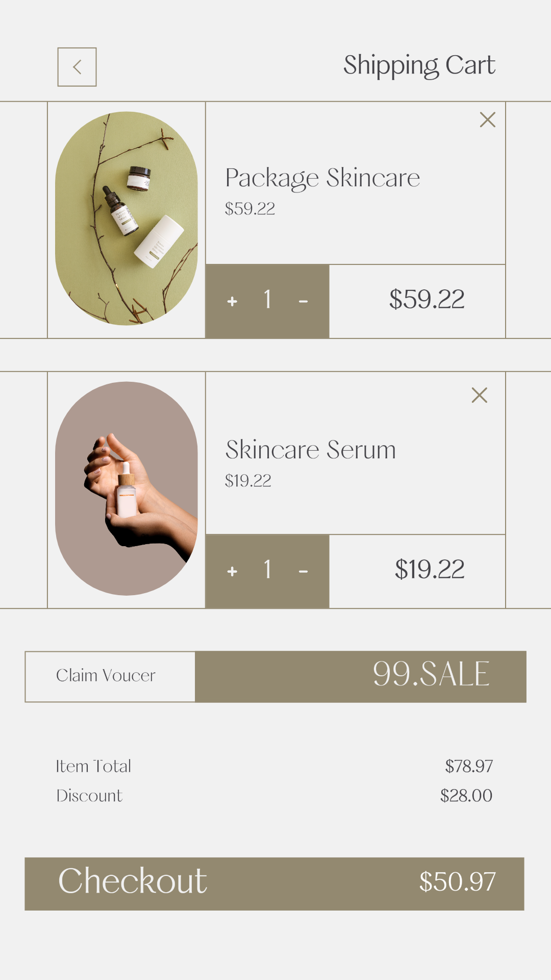Open the Package Skincare product title
The height and width of the screenshot is (980, 551).
[x=322, y=178]
